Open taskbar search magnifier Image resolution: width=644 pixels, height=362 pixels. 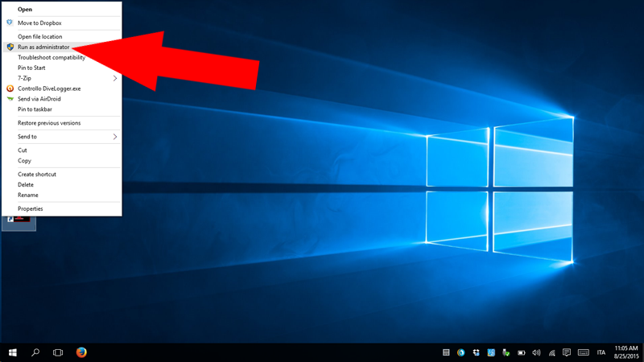[35, 352]
